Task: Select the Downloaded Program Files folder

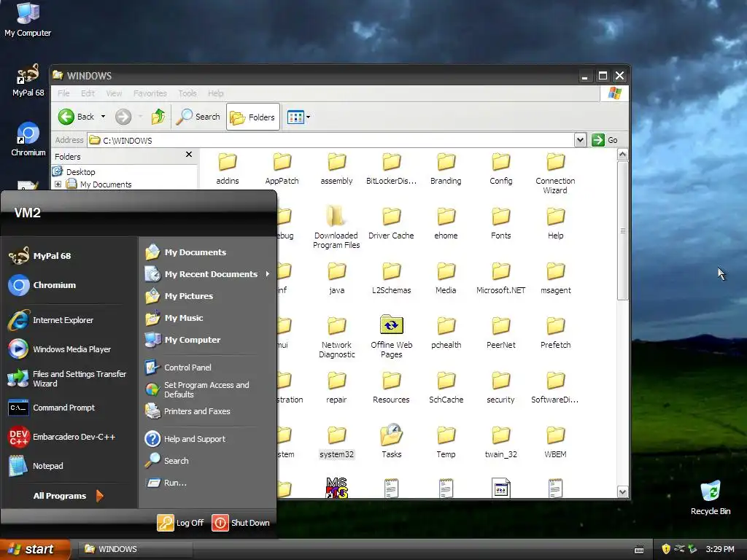Action: pos(336,227)
